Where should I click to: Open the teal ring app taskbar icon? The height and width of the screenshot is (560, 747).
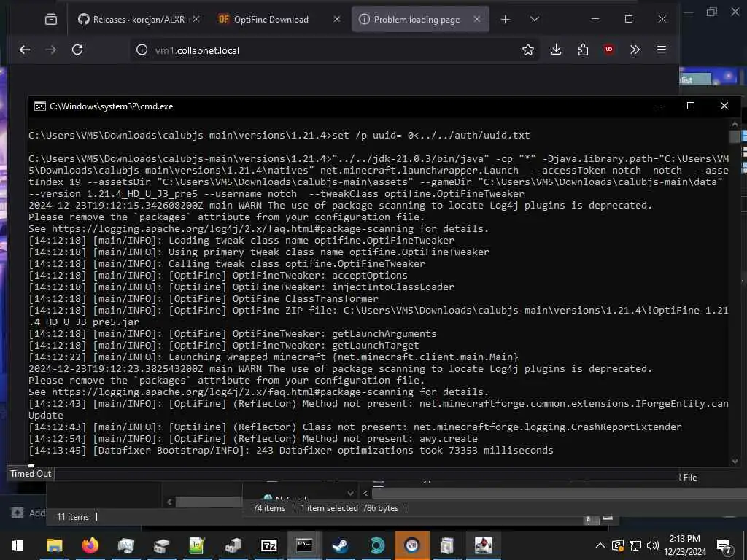click(x=377, y=545)
